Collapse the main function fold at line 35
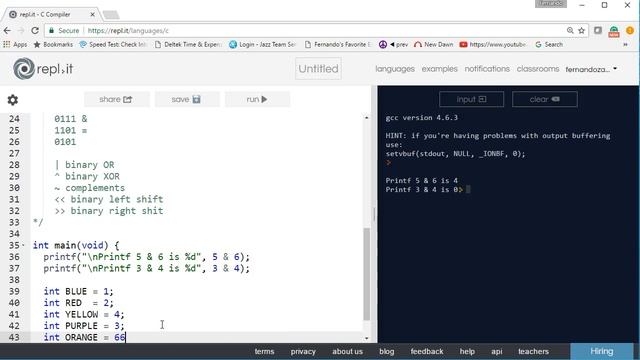The image size is (640, 360). click(x=23, y=245)
